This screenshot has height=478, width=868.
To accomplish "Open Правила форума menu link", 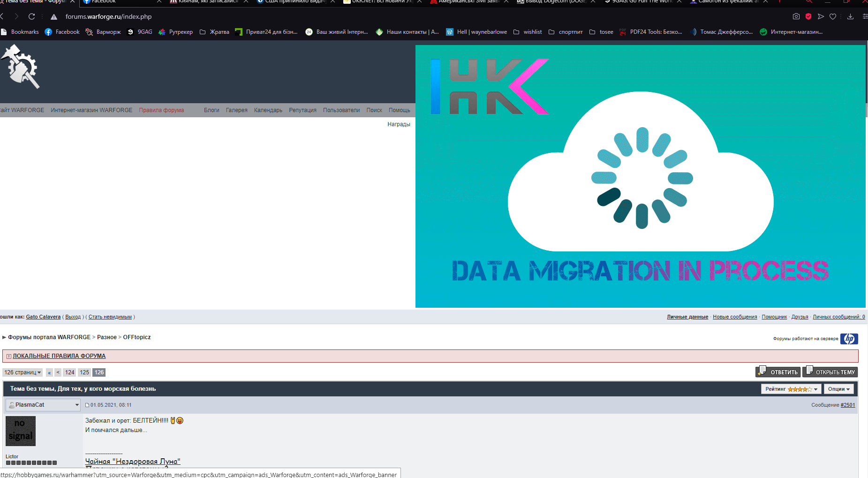I will (x=161, y=110).
